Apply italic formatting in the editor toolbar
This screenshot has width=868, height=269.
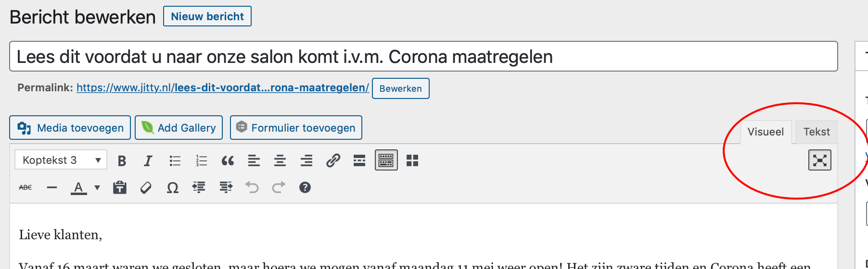148,161
